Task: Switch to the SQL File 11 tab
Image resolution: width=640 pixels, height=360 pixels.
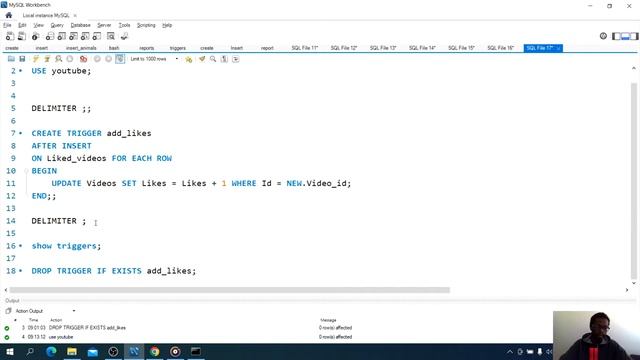Action: [304, 48]
